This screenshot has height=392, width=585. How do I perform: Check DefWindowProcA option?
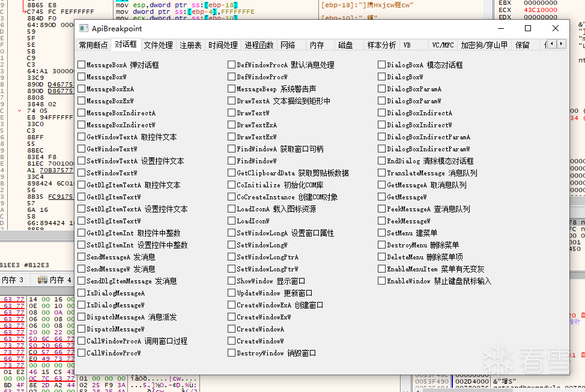pyautogui.click(x=231, y=64)
